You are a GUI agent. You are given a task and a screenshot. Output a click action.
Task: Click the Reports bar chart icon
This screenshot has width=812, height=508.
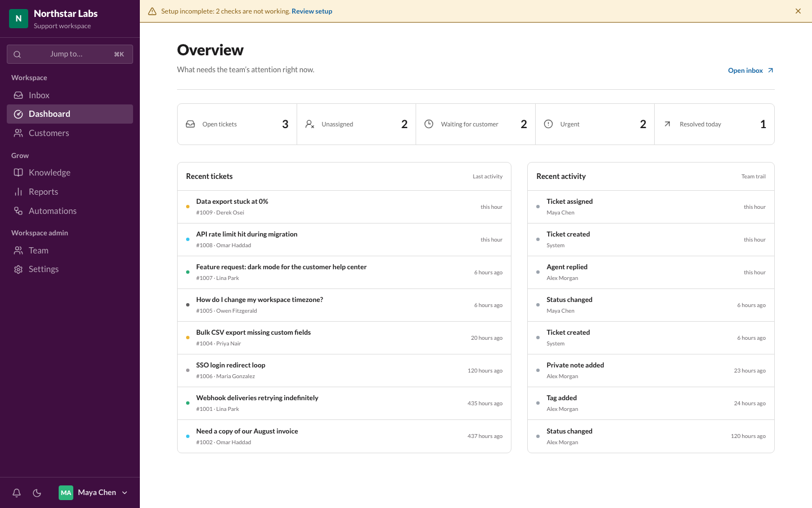(x=19, y=192)
